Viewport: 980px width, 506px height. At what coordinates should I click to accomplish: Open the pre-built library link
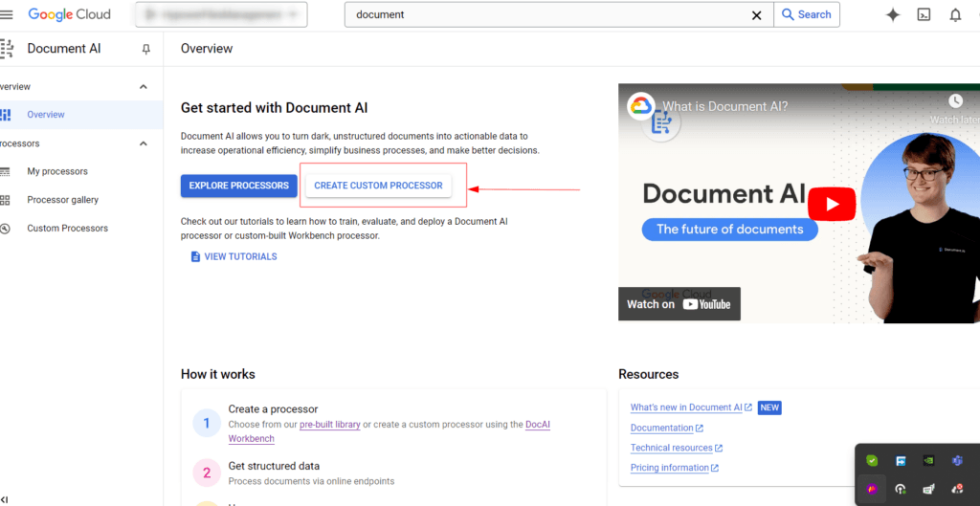[330, 424]
